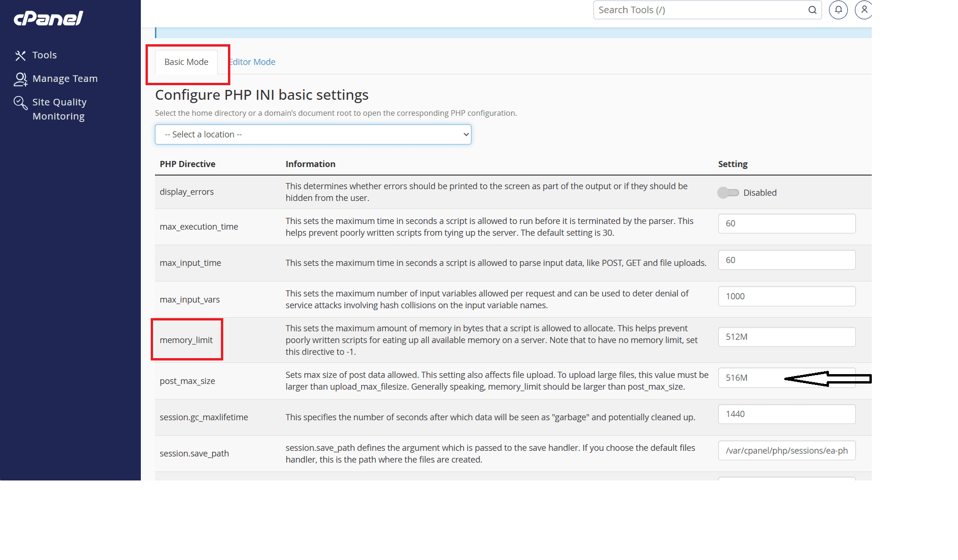
Task: Open Tools via the wrench icon
Action: click(20, 56)
